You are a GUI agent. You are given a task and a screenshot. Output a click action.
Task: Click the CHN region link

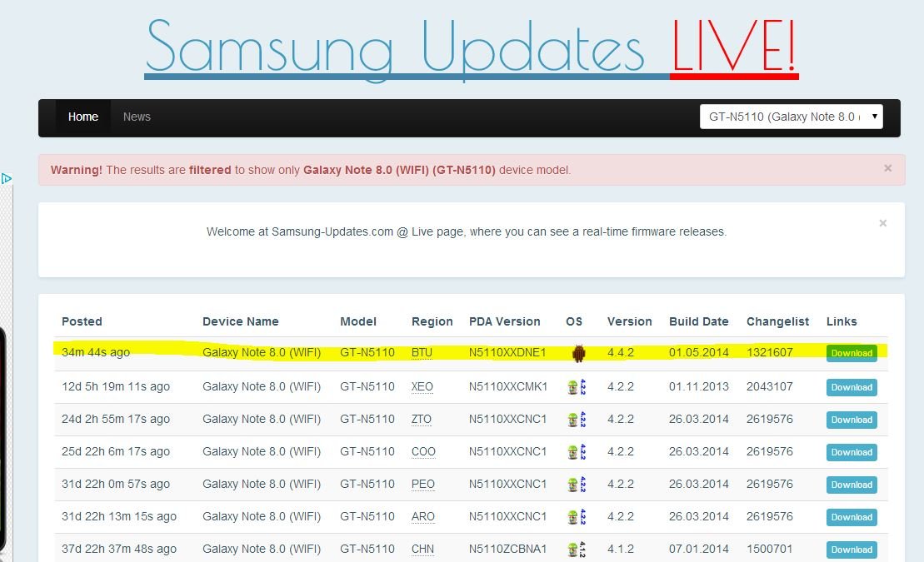(422, 549)
